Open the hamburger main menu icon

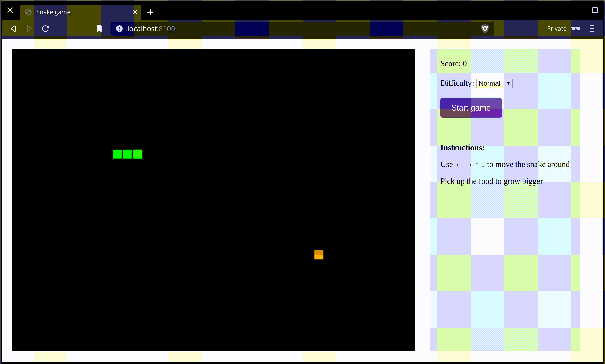pos(592,29)
